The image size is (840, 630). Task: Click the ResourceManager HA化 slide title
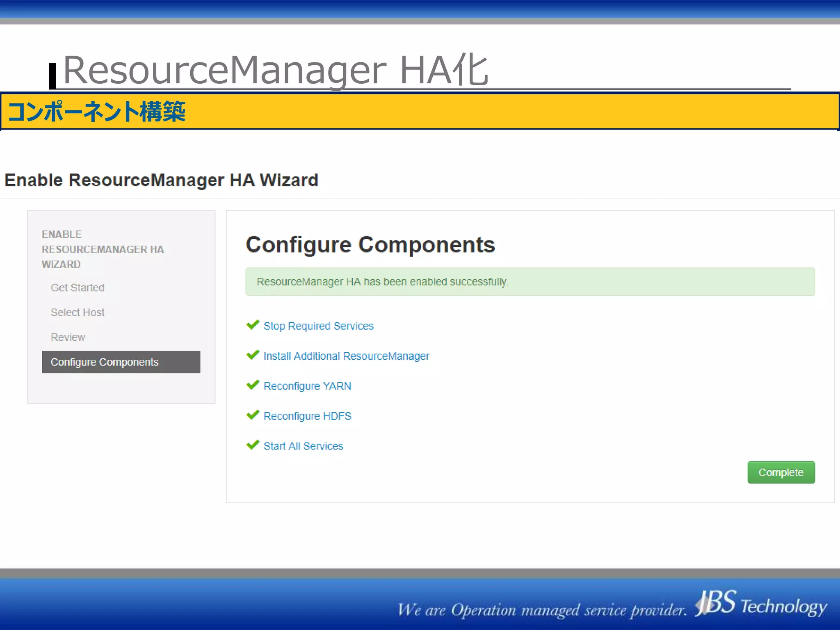pyautogui.click(x=276, y=70)
